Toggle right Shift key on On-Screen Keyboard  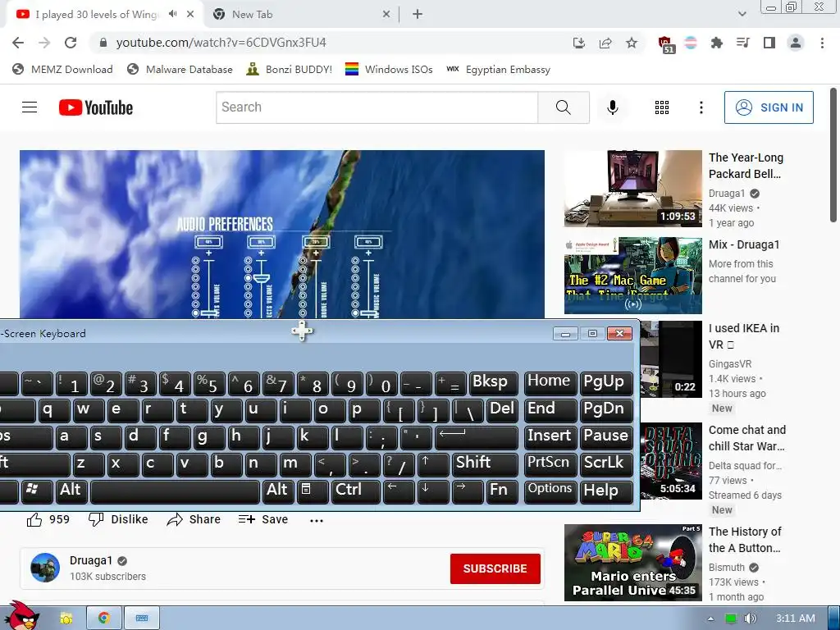[485, 464]
